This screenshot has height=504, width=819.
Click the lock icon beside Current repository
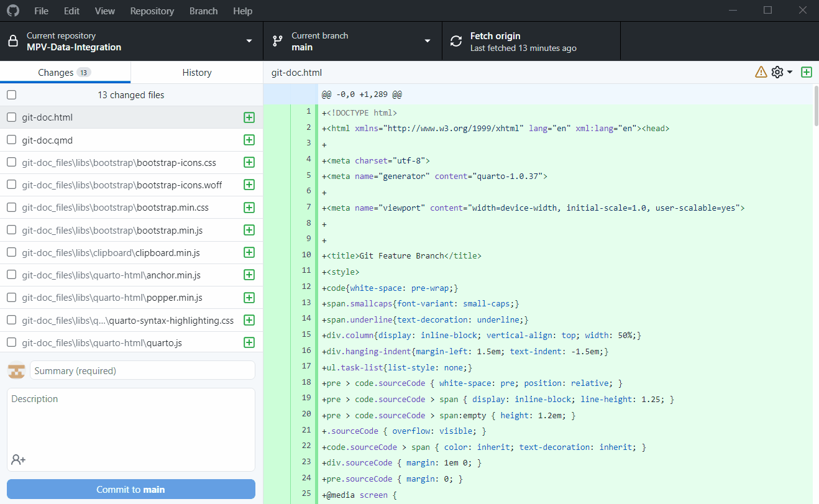14,40
